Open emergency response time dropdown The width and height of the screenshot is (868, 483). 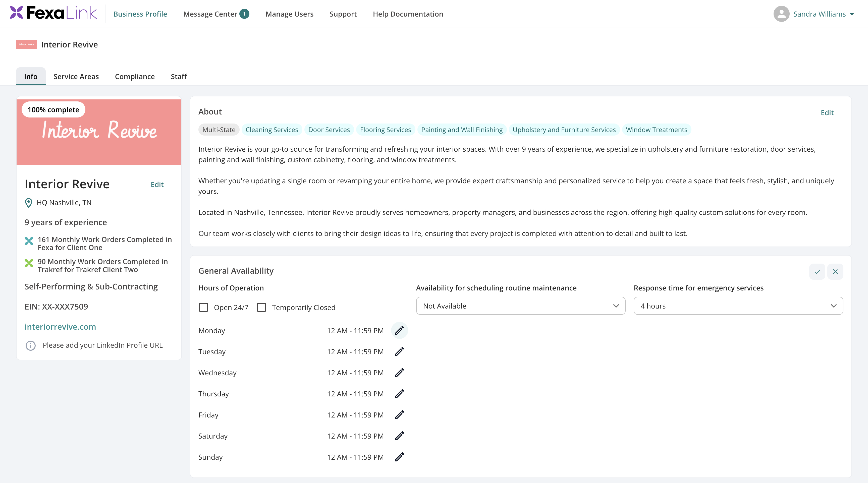738,306
